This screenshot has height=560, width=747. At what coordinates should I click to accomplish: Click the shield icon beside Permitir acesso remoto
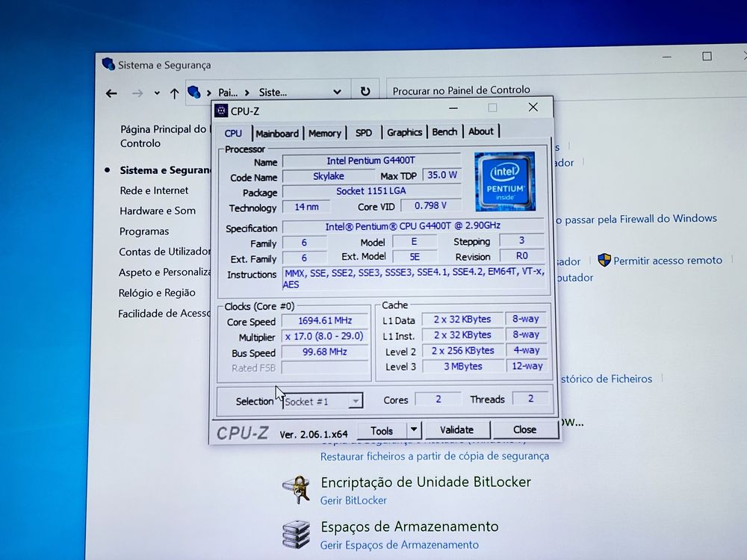point(604,260)
